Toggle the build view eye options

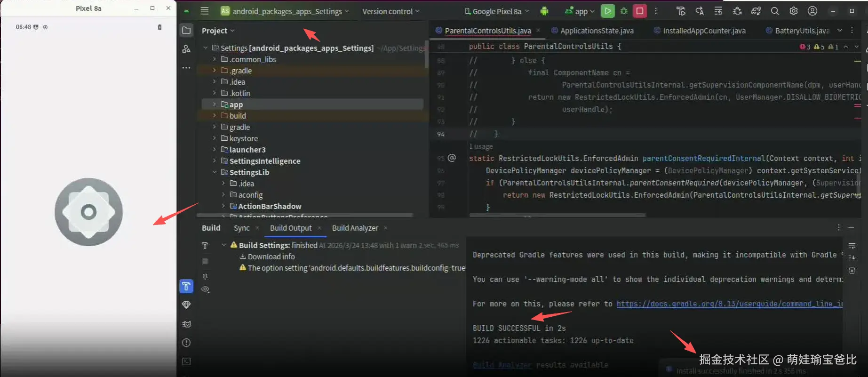click(205, 289)
